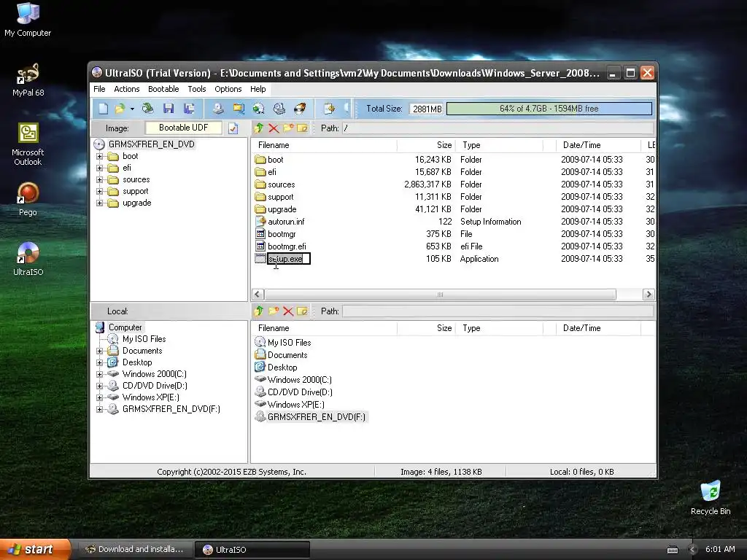Sort image list by Type column header
747x560 pixels.
pos(499,145)
